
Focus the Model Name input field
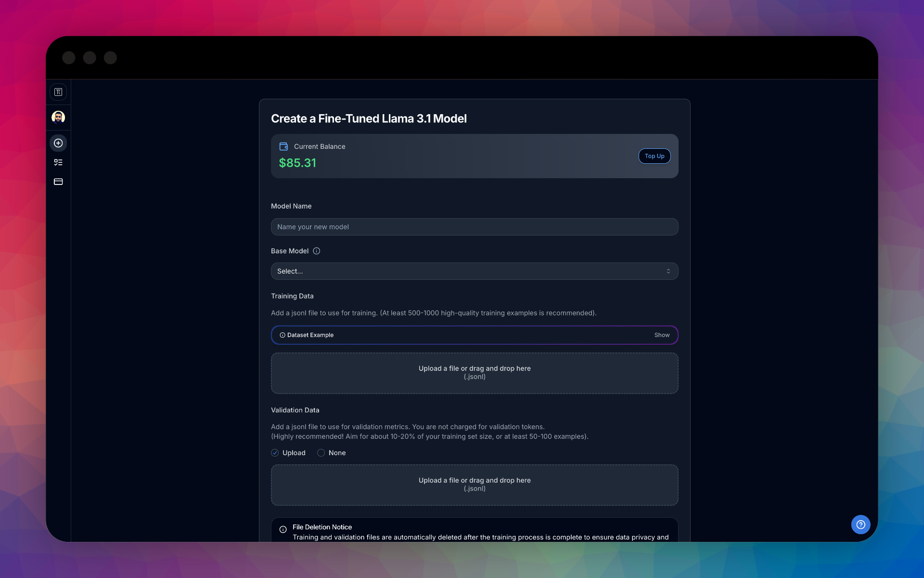coord(474,227)
